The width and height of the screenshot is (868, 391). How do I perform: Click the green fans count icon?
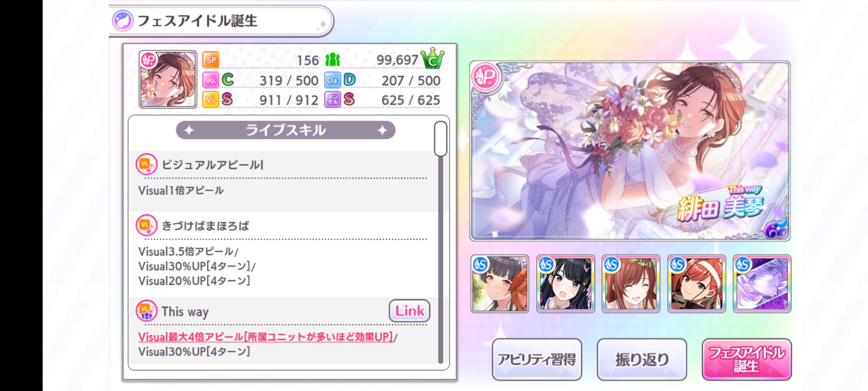pos(332,60)
